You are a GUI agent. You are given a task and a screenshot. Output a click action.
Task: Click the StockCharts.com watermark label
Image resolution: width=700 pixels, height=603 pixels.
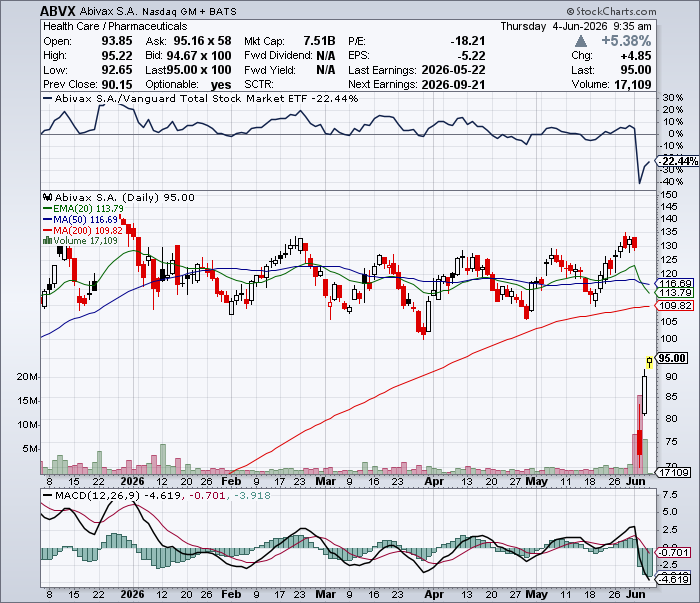(612, 11)
